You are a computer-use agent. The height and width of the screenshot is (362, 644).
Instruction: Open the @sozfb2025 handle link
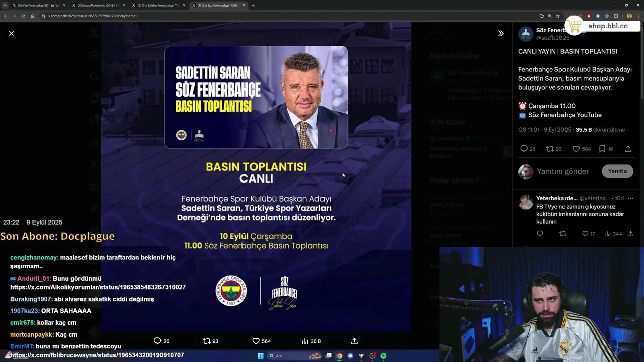[552, 38]
